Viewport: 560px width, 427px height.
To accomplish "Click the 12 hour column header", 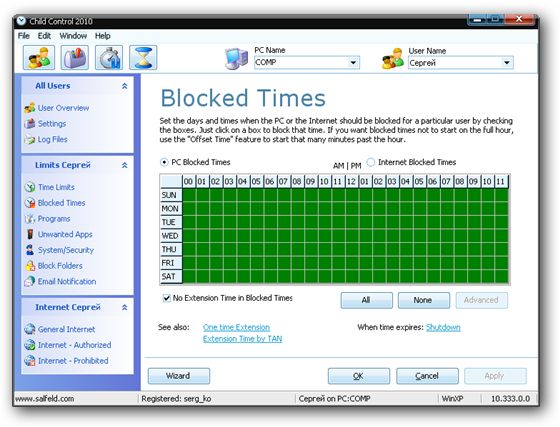I will click(x=351, y=181).
